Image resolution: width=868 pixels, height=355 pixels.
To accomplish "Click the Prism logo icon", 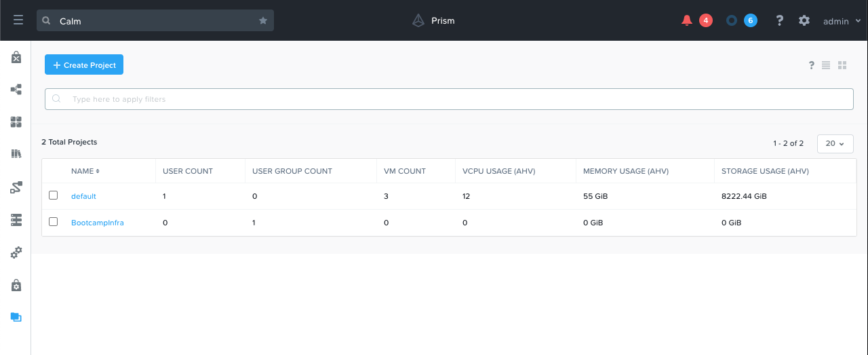I will 418,20.
